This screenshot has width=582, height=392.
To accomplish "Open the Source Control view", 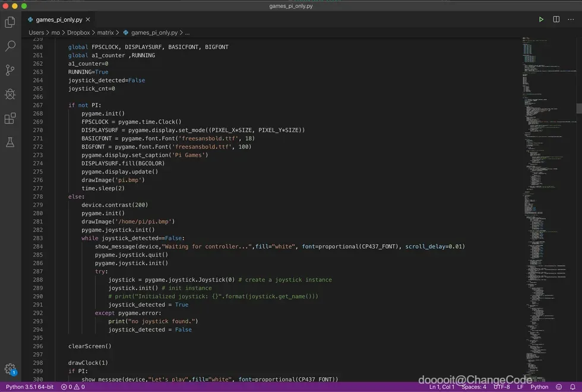I will 10,70.
